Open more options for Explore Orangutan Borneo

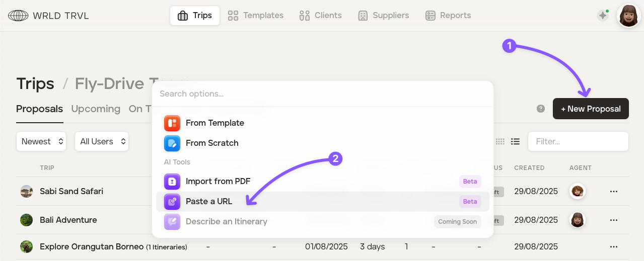(613, 247)
